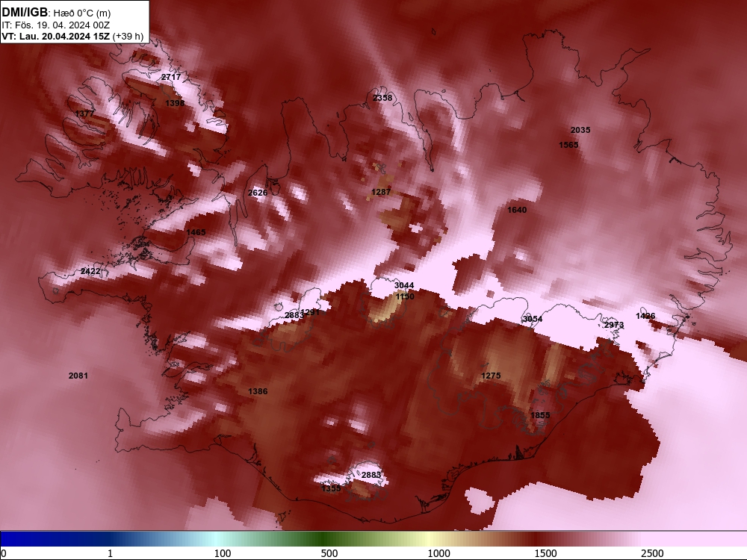Select the 1398 height label
The image size is (747, 560).
tap(175, 103)
